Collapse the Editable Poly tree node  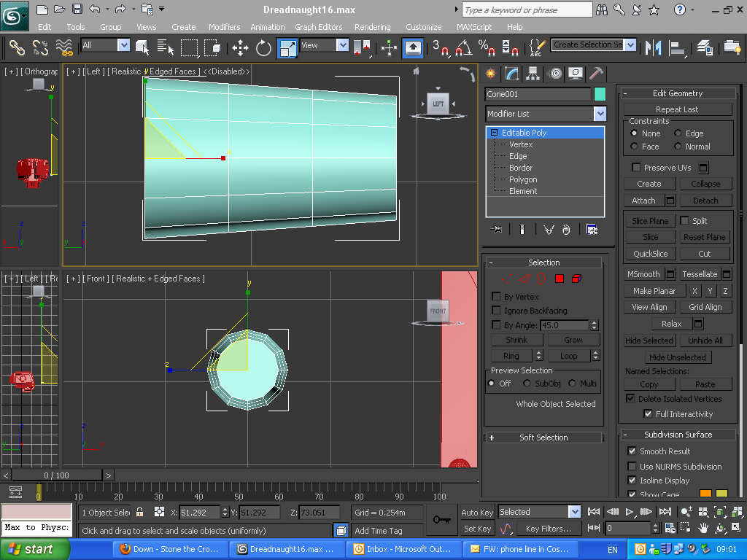(x=494, y=133)
